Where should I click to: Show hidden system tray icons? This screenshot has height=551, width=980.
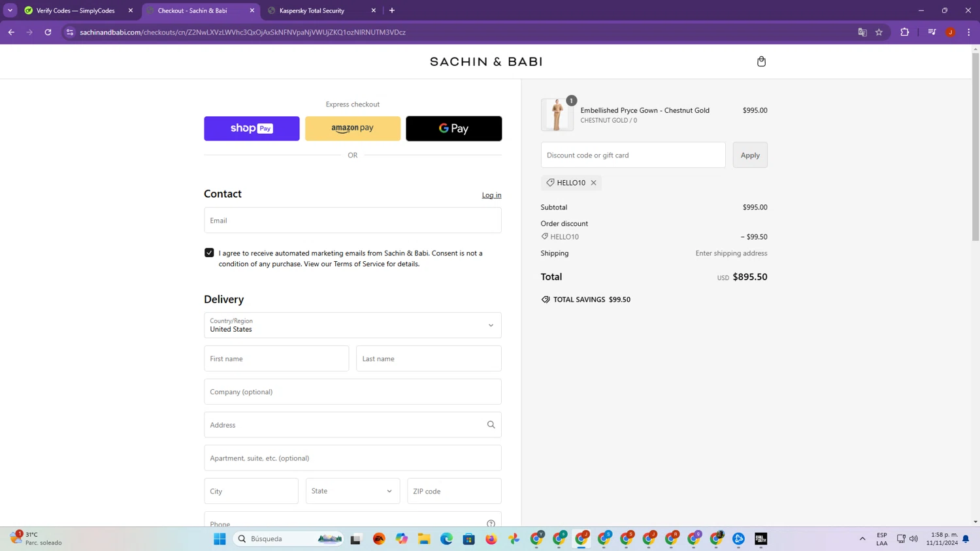(x=862, y=539)
